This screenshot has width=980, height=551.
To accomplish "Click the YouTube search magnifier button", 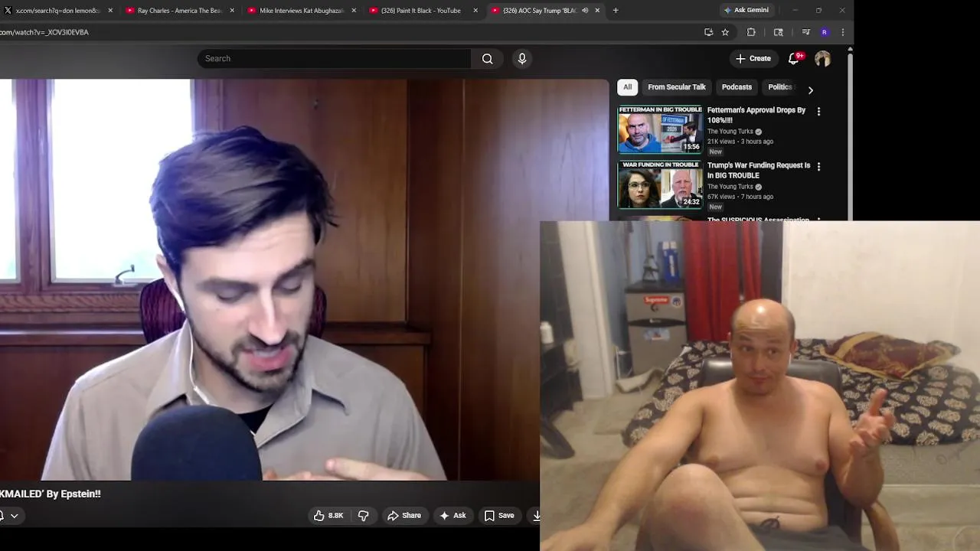I will 487,59.
